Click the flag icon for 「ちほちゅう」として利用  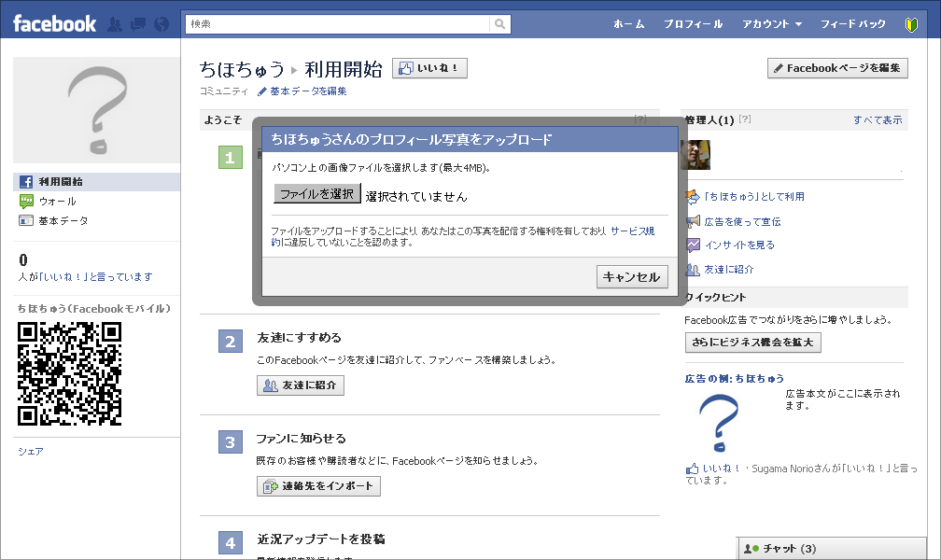click(693, 197)
